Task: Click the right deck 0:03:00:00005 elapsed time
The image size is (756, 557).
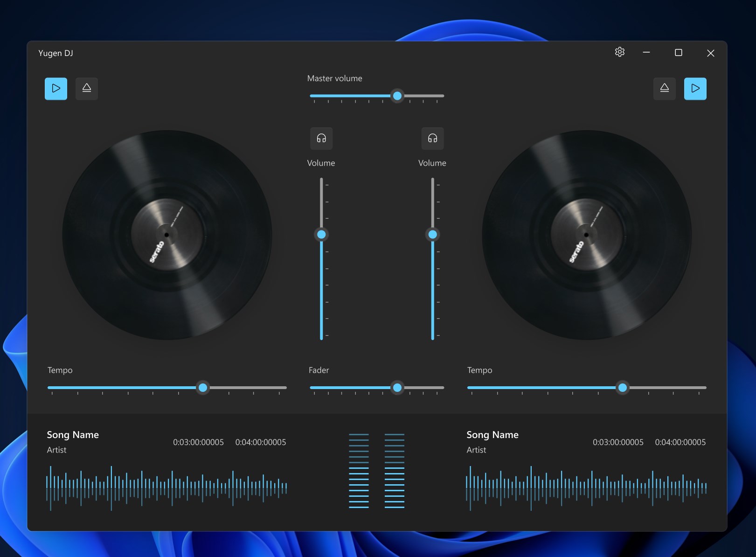Action: 618,442
